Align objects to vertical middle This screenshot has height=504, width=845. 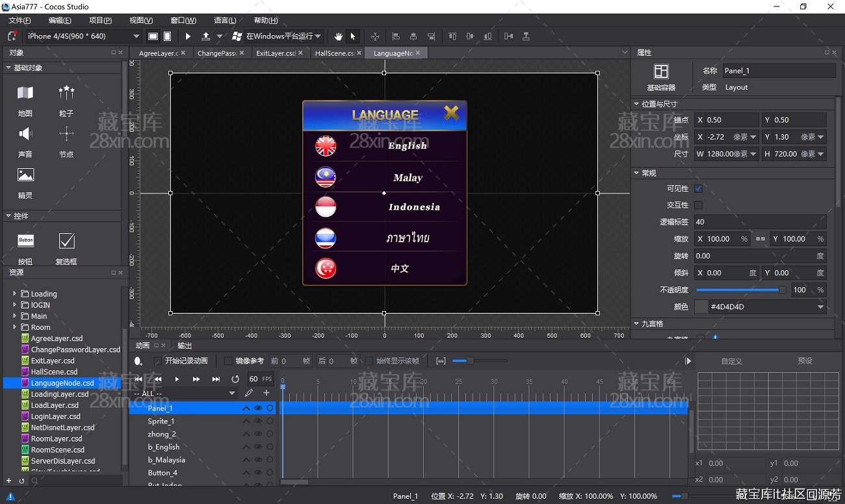[x=471, y=36]
